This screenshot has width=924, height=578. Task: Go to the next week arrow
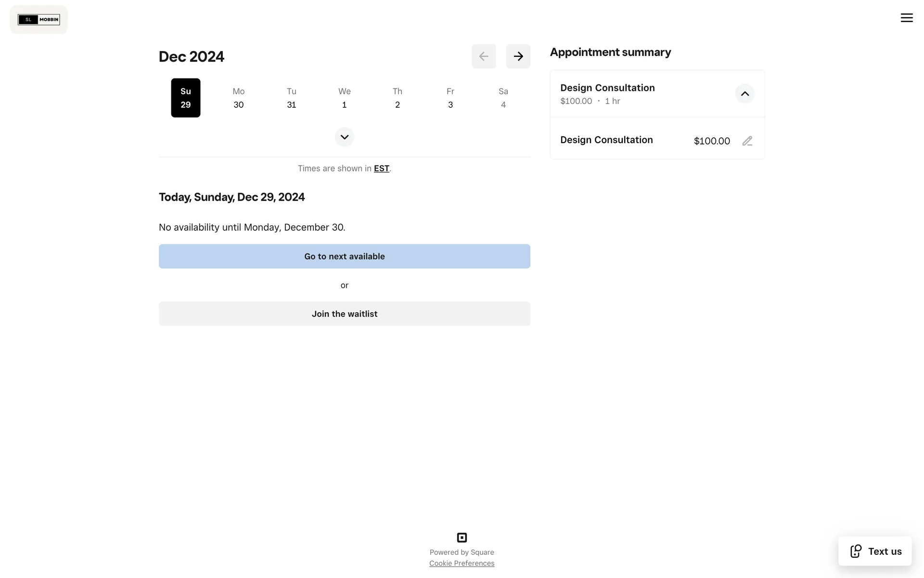click(518, 56)
